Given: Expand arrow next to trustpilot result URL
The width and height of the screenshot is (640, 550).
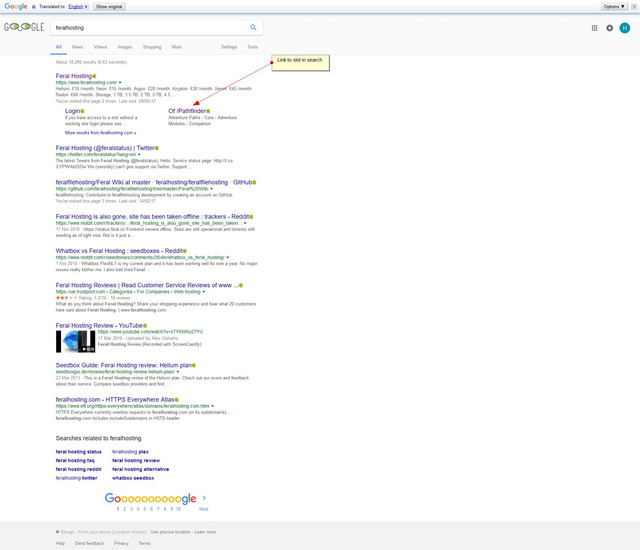Looking at the screenshot, I should pos(204,292).
